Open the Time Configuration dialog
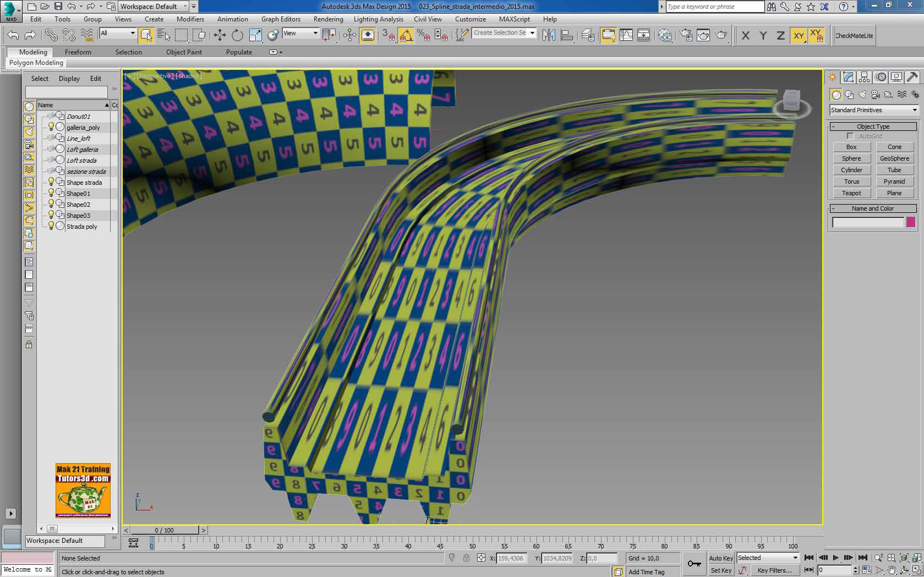The width and height of the screenshot is (924, 577). (867, 570)
